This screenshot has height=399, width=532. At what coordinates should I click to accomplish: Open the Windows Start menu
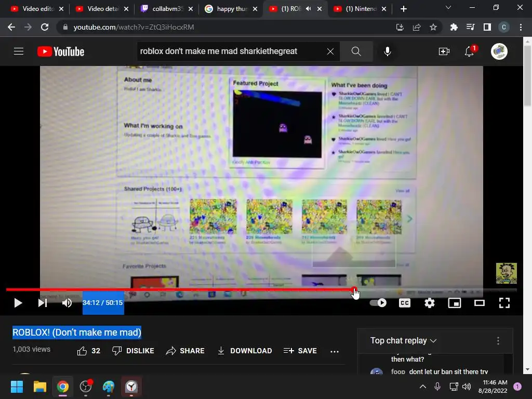pyautogui.click(x=17, y=387)
